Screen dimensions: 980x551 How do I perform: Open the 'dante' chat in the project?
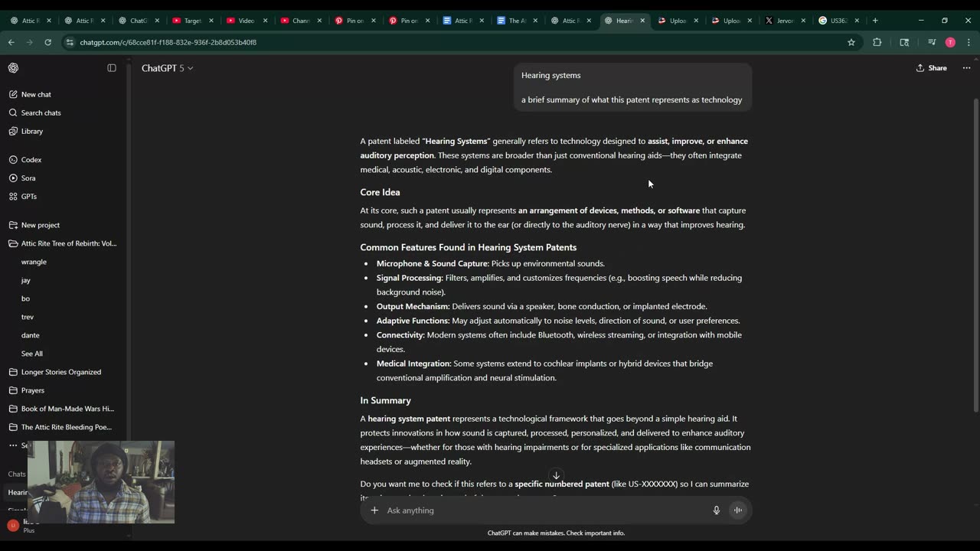(x=31, y=335)
